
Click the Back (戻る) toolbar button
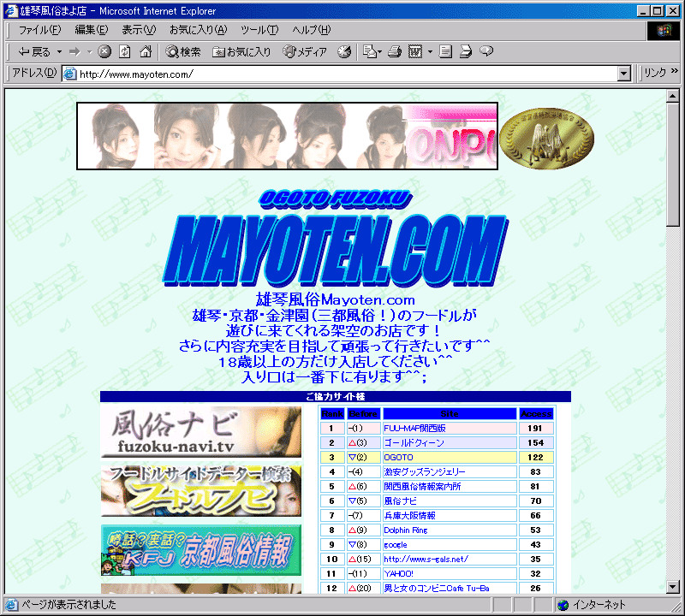(x=33, y=52)
